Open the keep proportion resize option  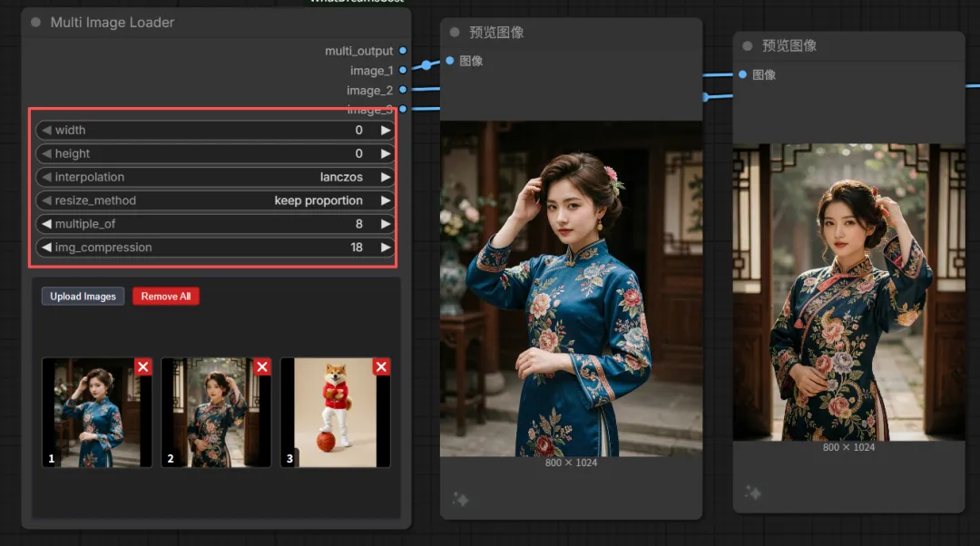coord(318,200)
